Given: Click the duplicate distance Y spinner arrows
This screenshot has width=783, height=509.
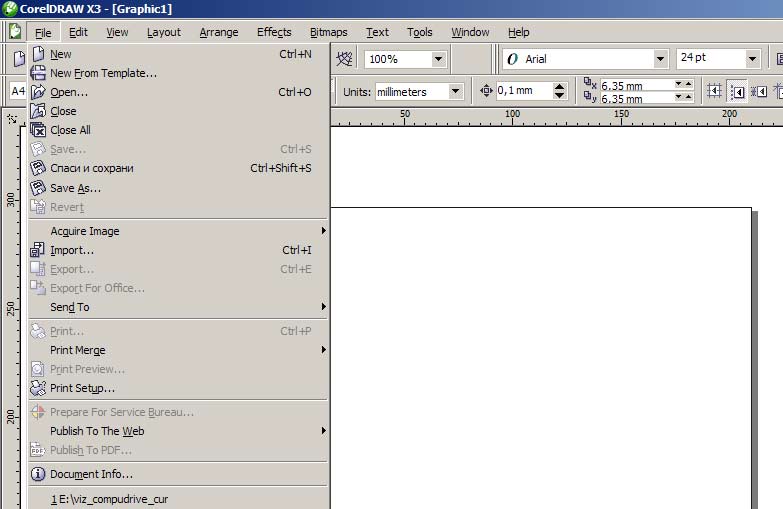Looking at the screenshot, I should (x=684, y=97).
